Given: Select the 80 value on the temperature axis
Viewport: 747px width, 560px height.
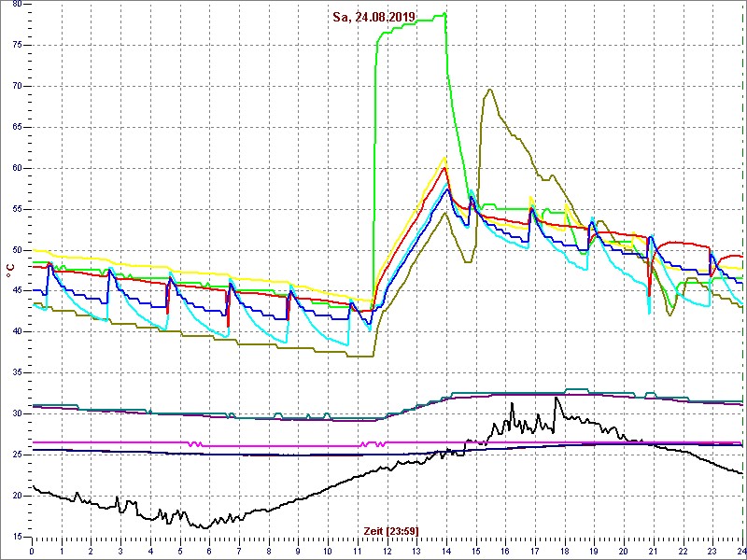Looking at the screenshot, I should click(x=16, y=4).
